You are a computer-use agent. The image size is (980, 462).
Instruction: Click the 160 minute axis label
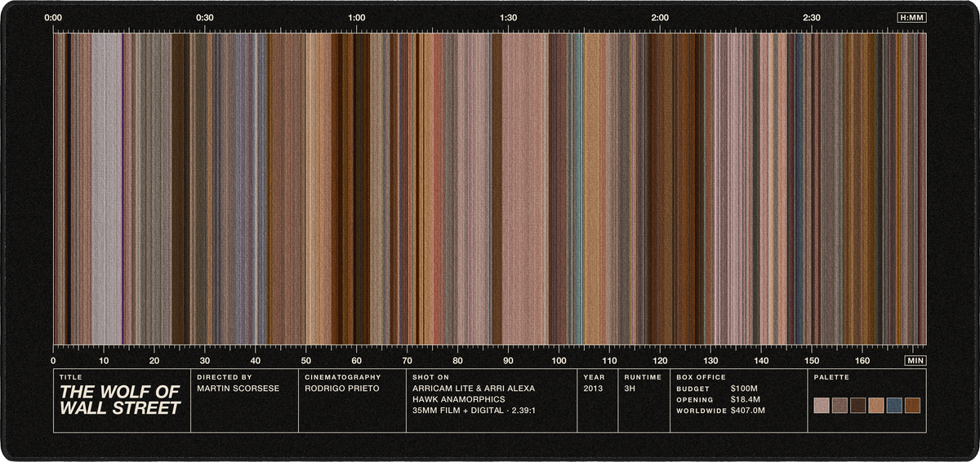pos(862,360)
